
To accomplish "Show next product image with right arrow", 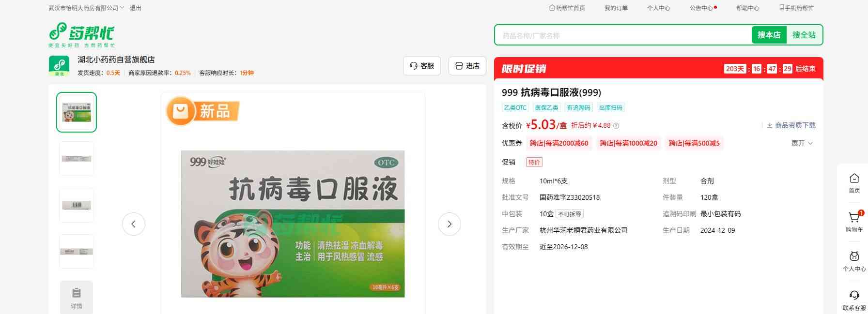I will 449,224.
